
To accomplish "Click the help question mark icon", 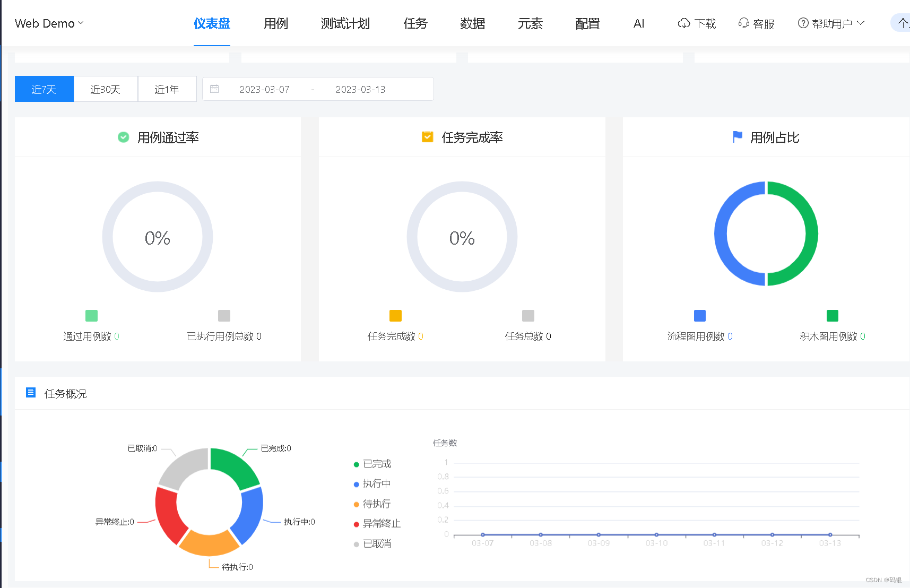I will (803, 23).
